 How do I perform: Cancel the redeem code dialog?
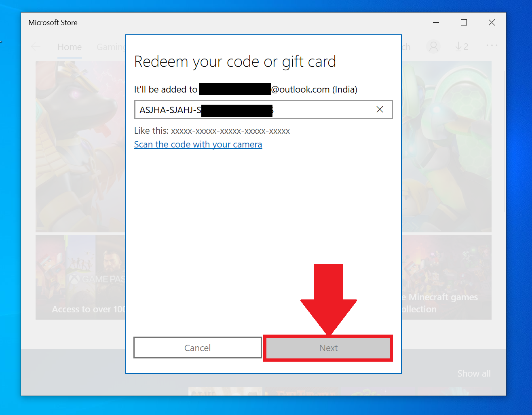click(x=197, y=348)
